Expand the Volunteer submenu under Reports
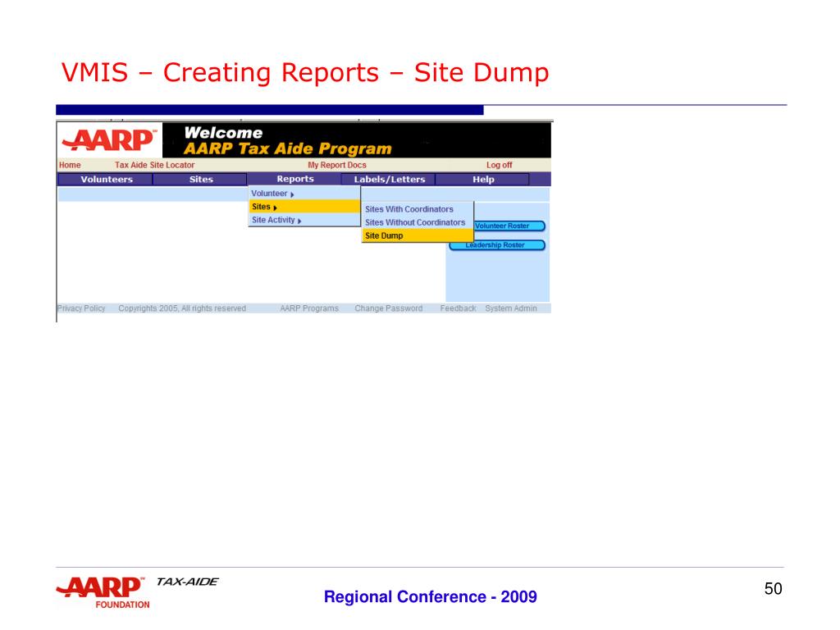Viewport: 840px width, 630px height. coord(304,194)
